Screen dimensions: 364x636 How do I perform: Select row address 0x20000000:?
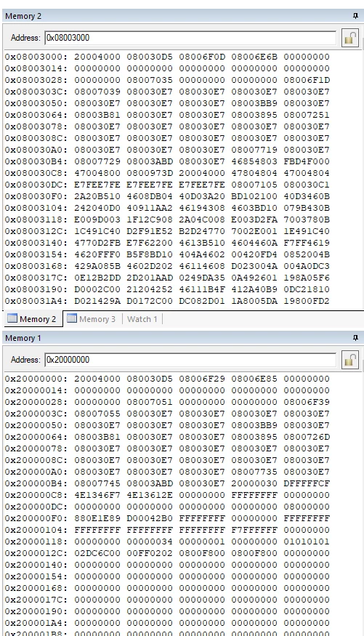click(x=37, y=379)
